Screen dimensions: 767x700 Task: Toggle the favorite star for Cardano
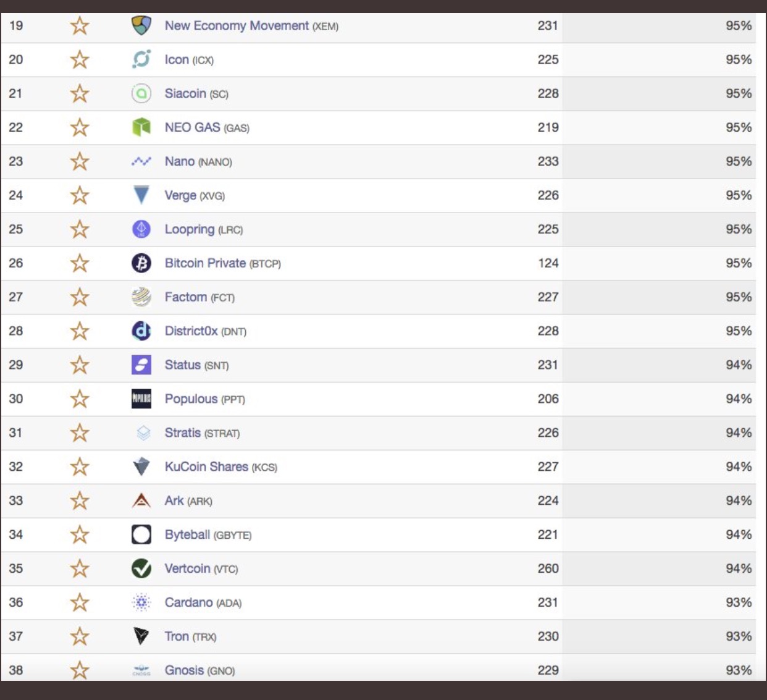coord(80,602)
